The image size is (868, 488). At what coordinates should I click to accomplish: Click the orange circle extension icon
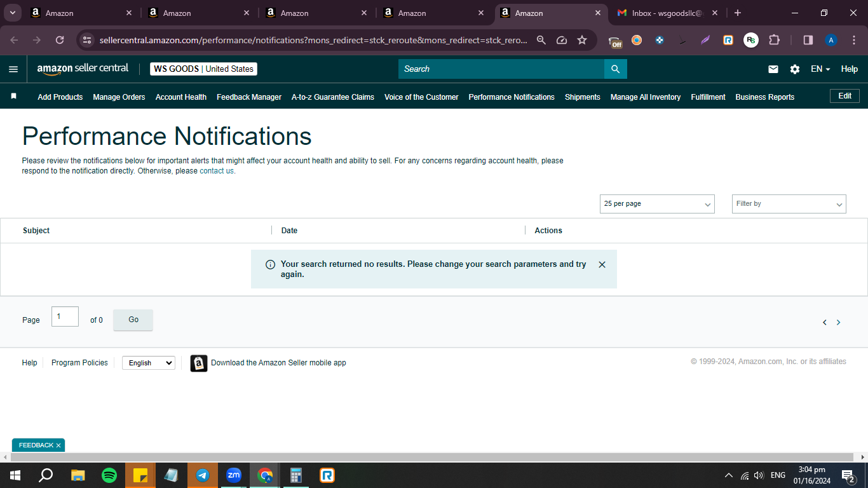637,40
